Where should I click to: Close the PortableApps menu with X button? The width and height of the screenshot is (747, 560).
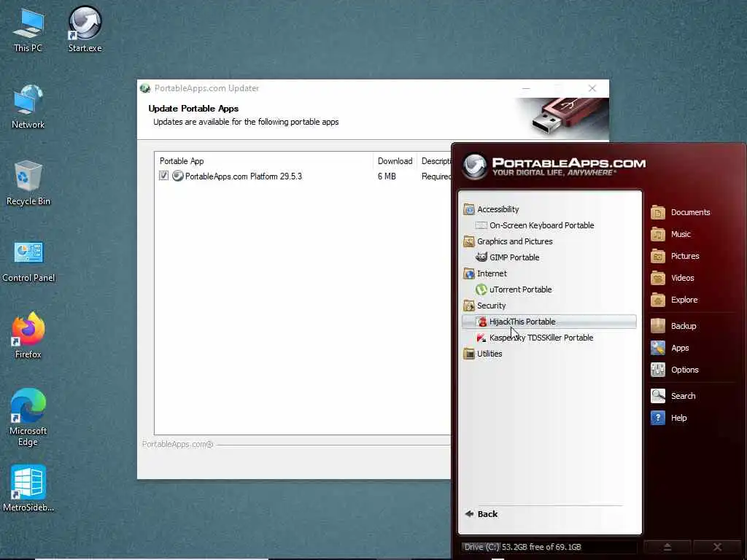click(718, 547)
